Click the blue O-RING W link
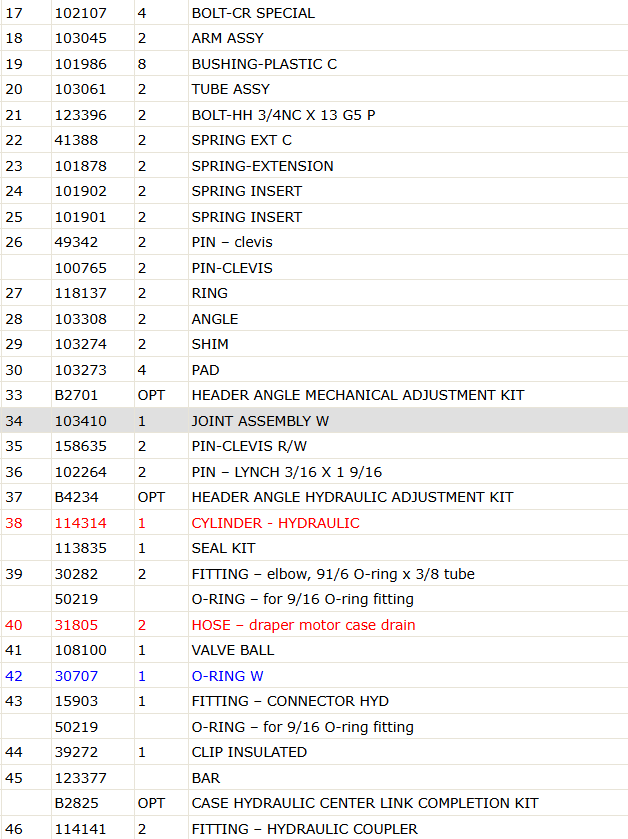 point(227,676)
